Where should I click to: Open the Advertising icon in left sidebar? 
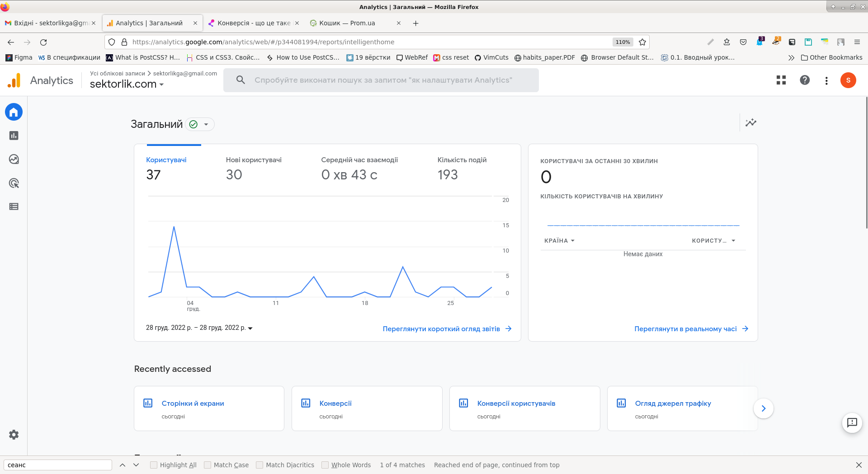pos(14,183)
